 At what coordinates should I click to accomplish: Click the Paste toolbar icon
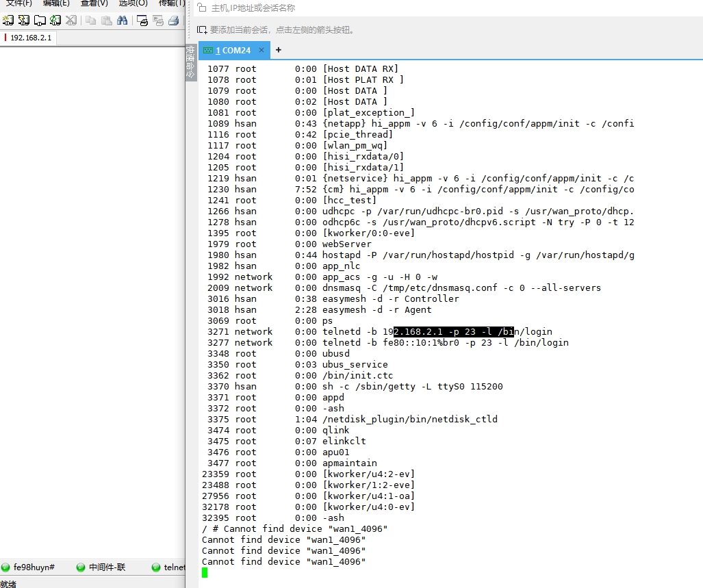105,21
